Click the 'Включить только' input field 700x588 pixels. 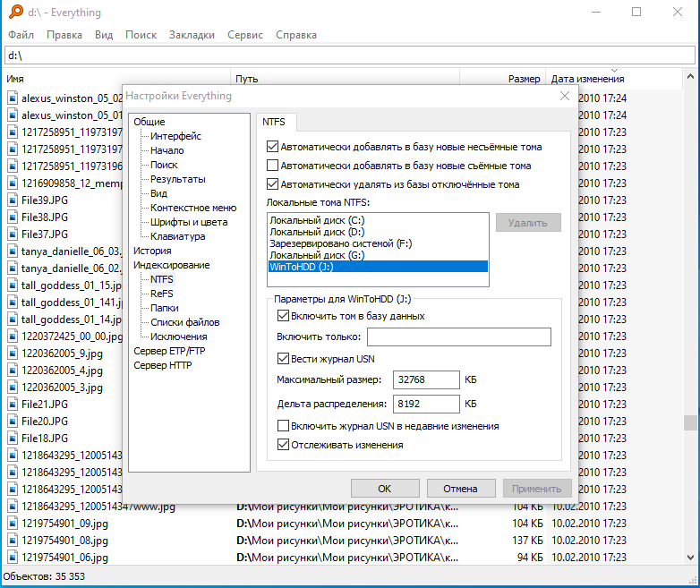coord(459,337)
